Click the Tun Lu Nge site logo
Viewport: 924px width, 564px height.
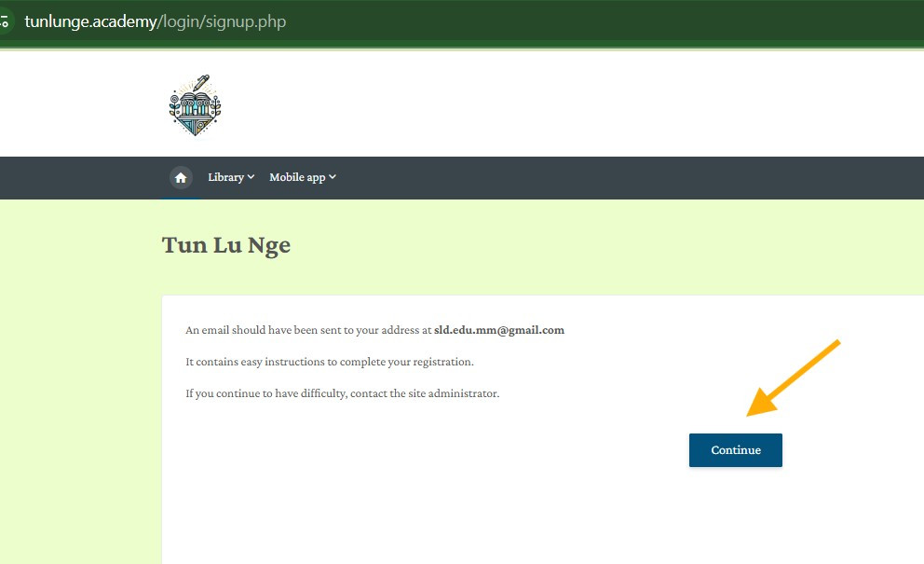tap(195, 105)
